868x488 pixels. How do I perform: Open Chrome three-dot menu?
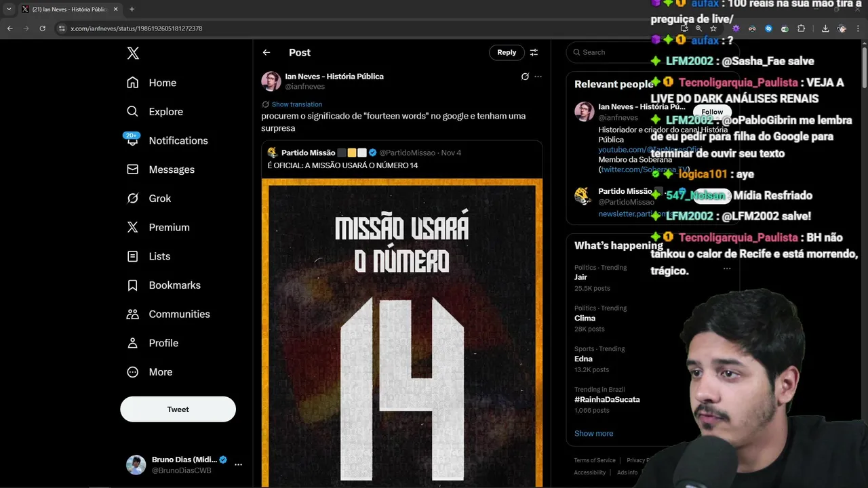click(859, 28)
